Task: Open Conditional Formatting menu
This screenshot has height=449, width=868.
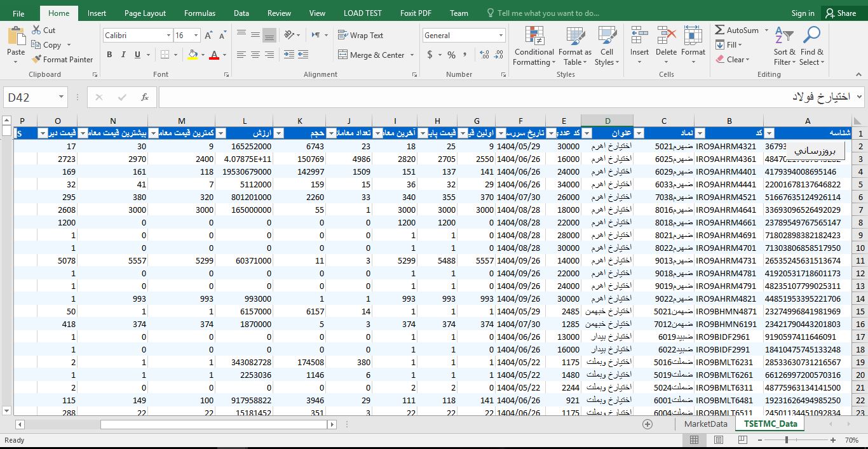Action: (x=534, y=46)
